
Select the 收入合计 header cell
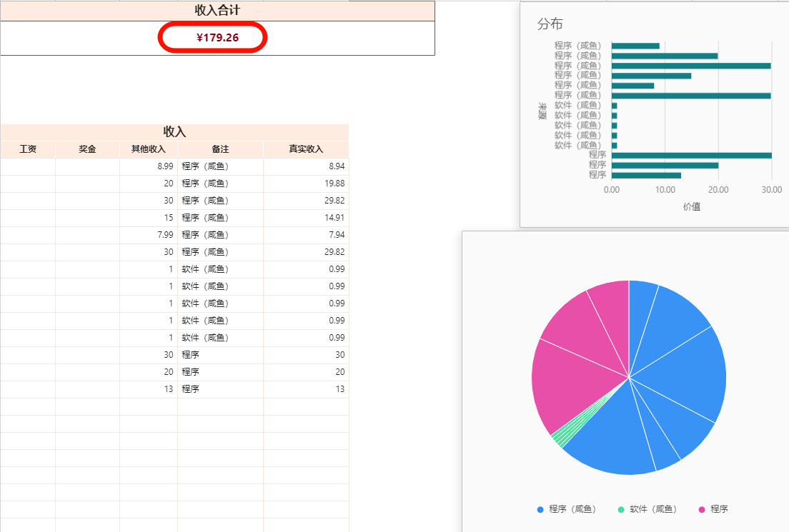point(217,11)
